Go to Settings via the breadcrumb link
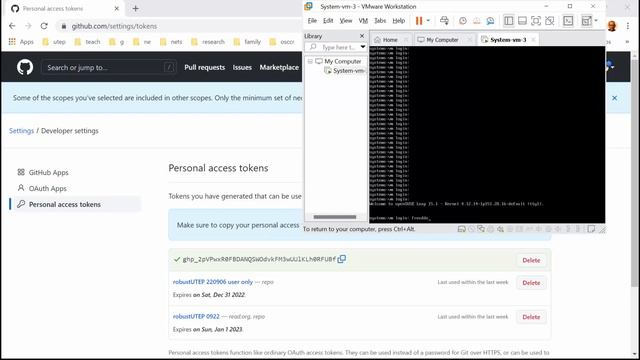The image size is (640, 360). tap(22, 131)
